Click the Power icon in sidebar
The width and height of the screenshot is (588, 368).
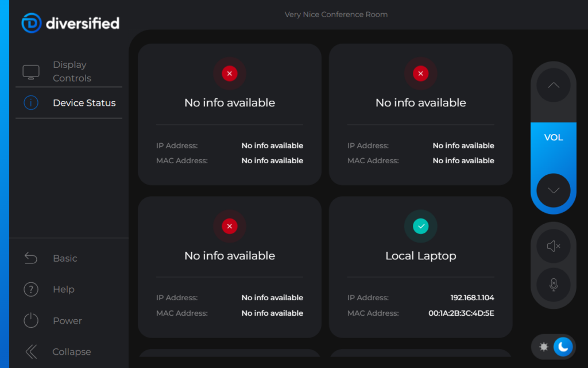[31, 321]
